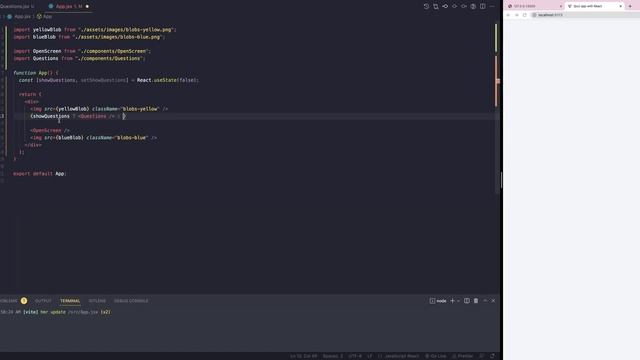The image size is (640, 360).
Task: Expand the new terminal launch profile dropdown
Action: 458,301
